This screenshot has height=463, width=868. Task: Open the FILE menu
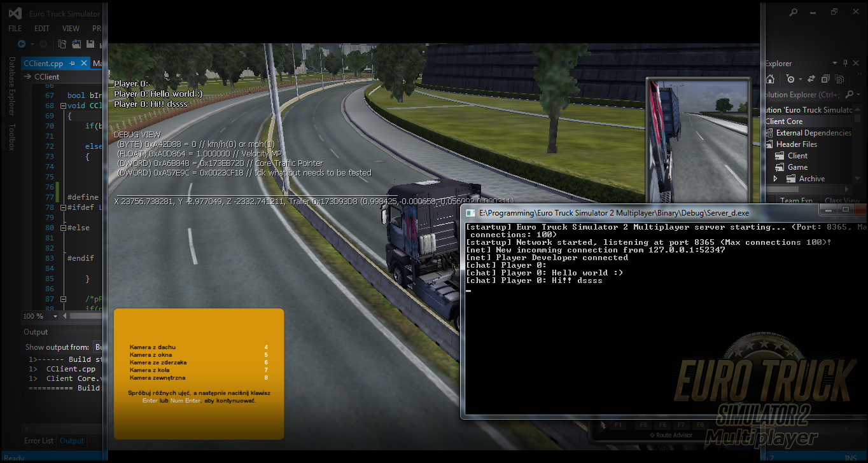15,29
